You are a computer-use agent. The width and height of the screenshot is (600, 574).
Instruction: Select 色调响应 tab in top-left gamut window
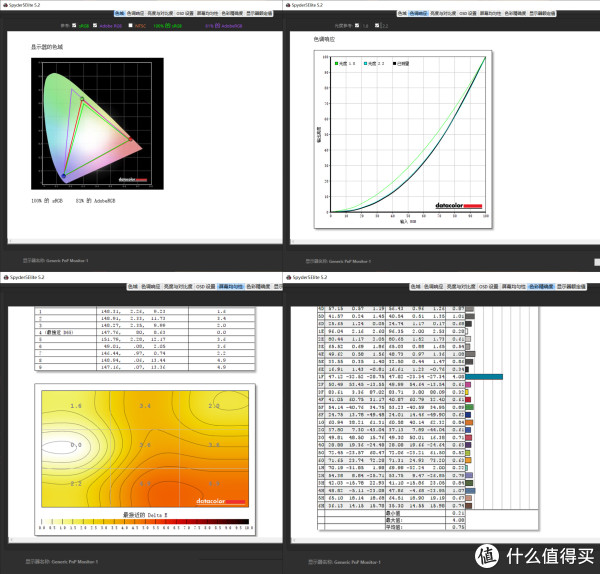click(x=135, y=13)
